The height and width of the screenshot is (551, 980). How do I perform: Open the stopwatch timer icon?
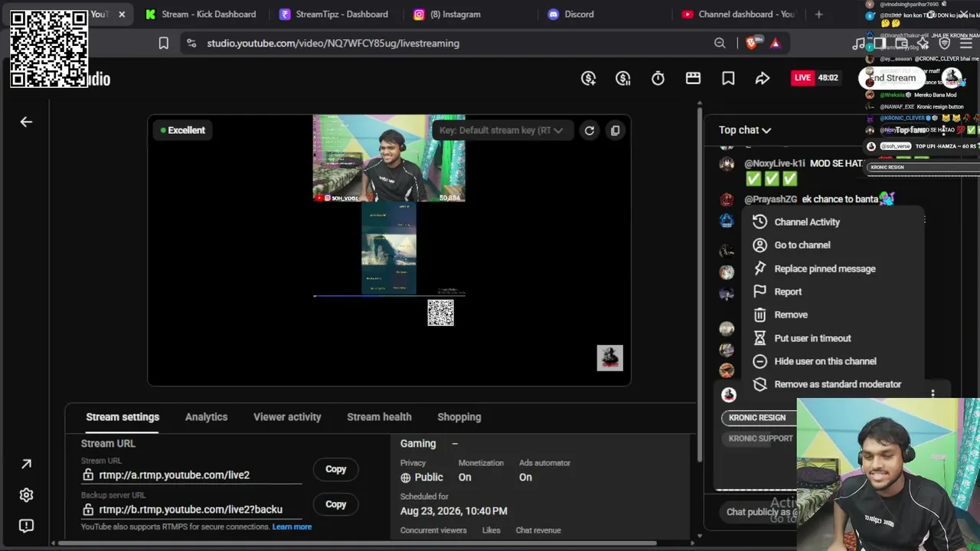658,78
